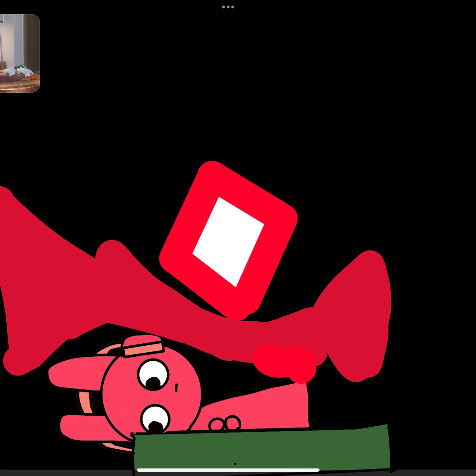Select the bright red rounded square frame
This screenshot has height=476, width=476.
click(228, 240)
